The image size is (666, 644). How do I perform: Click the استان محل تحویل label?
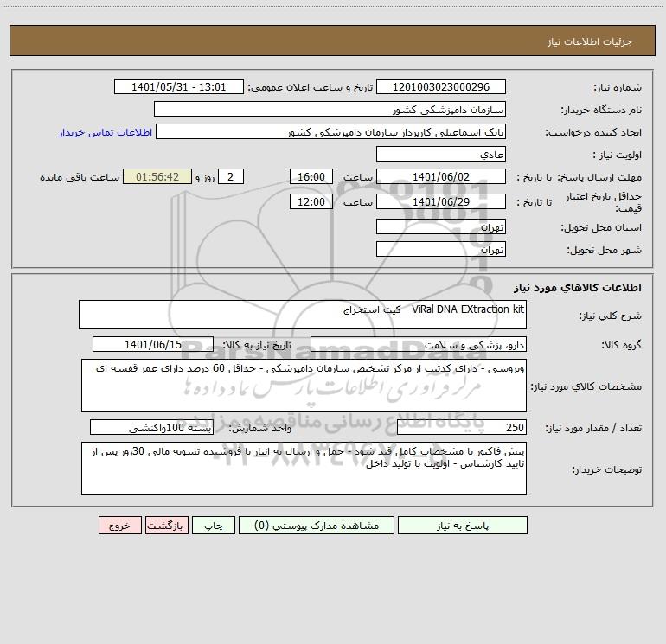click(601, 227)
